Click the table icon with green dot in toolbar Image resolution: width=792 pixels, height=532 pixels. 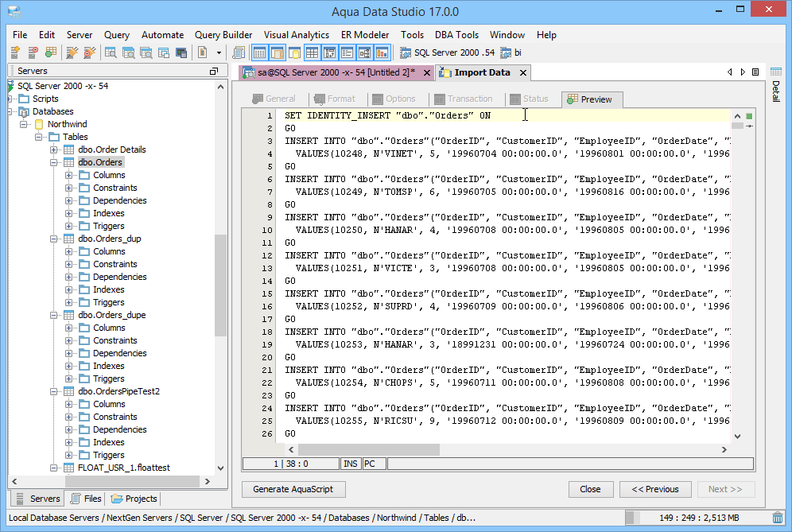pyautogui.click(x=51, y=52)
